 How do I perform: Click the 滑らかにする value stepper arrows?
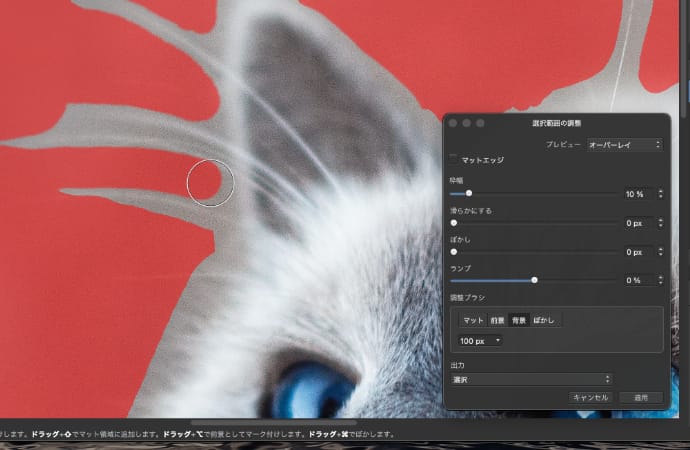tap(660, 223)
